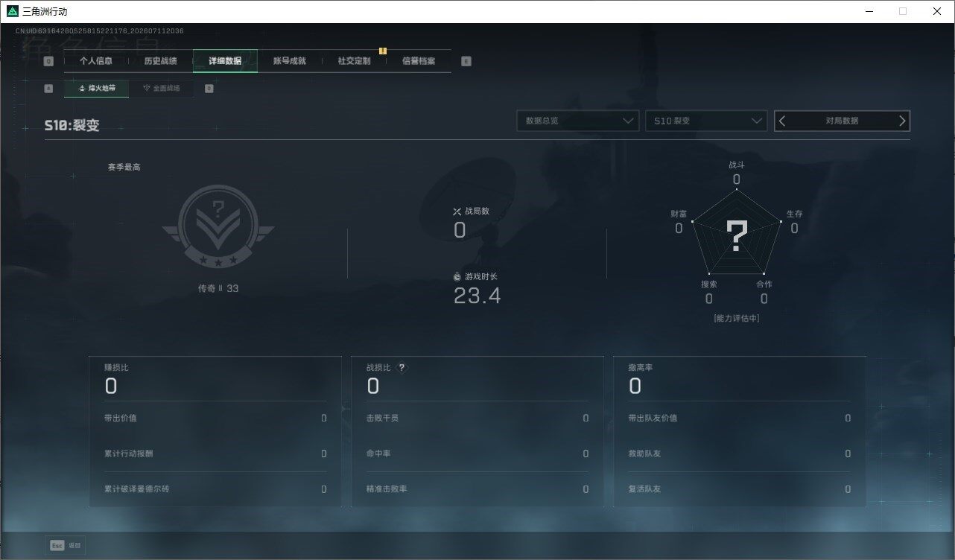Select the 详细数据 tab
955x560 pixels.
225,61
